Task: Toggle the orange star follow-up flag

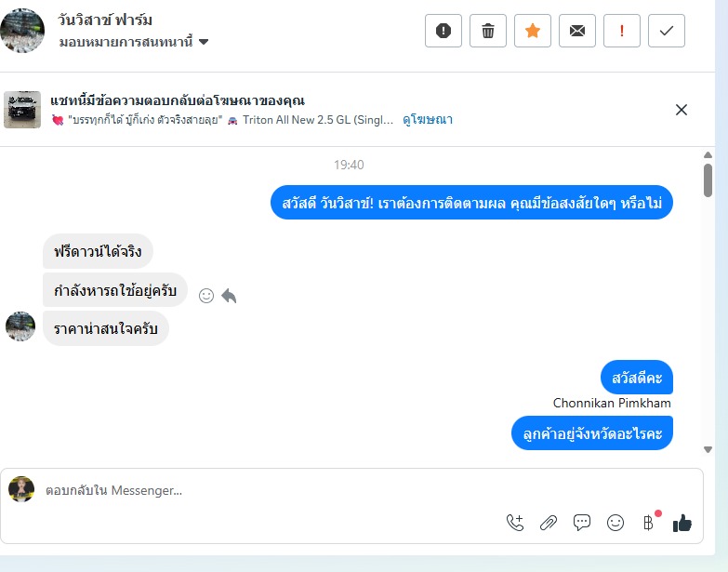Action: tap(533, 31)
